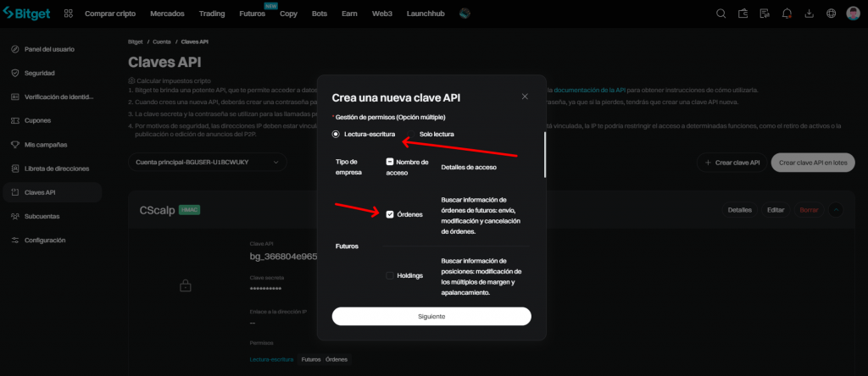Click the Detalles button for CScalp
This screenshot has width=868, height=376.
[739, 210]
